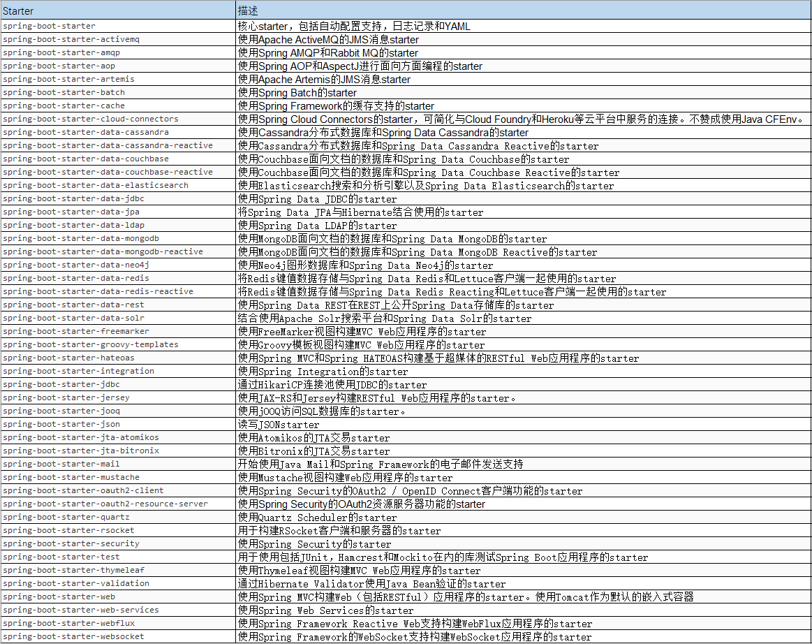Click the Starter column header
Viewport: 812px width, 644px height.
coord(118,10)
